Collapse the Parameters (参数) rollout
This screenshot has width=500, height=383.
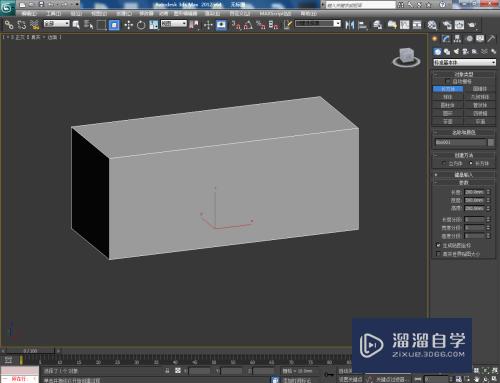point(464,183)
